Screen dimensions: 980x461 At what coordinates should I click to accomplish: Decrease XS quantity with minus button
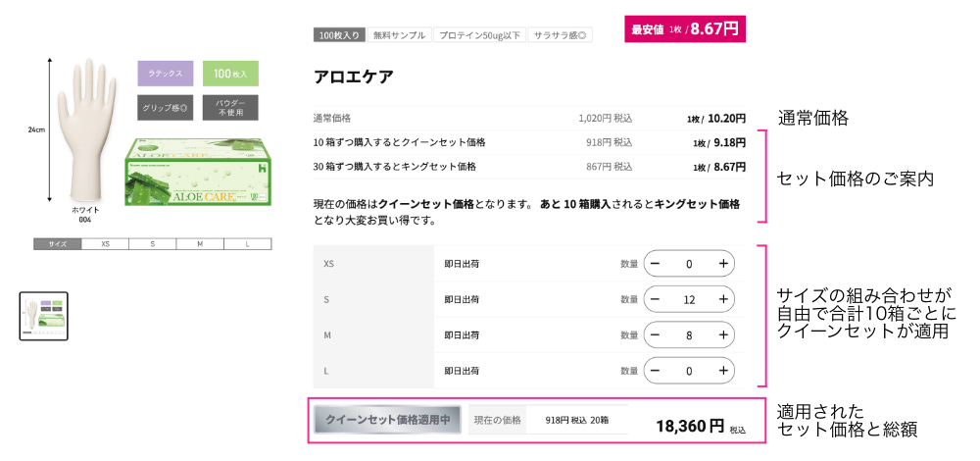pyautogui.click(x=655, y=263)
